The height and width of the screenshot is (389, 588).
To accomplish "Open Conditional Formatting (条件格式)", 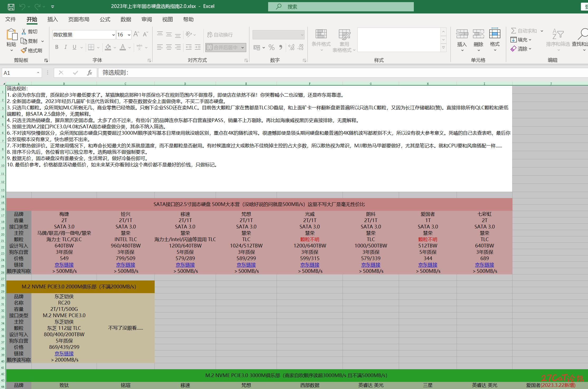I will (x=321, y=40).
